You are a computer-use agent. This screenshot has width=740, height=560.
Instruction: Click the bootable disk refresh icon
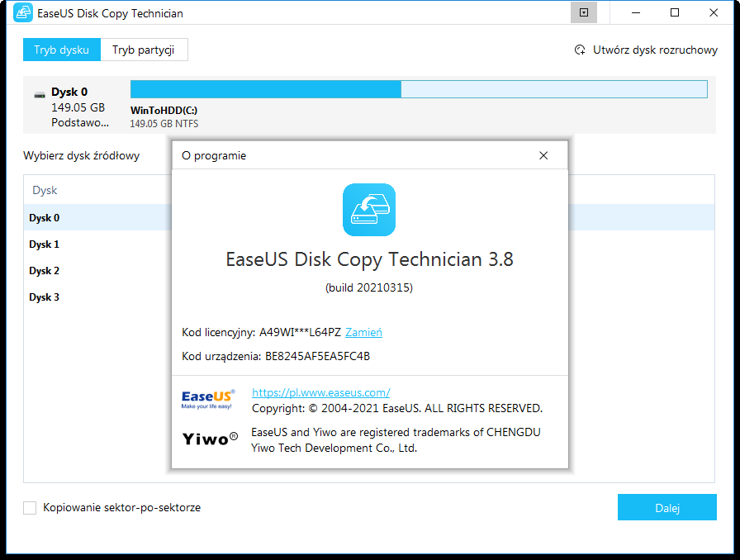tap(580, 50)
